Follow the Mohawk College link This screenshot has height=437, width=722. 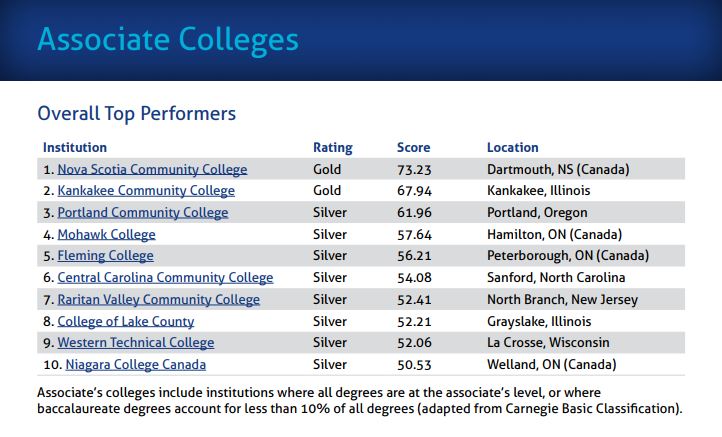click(106, 235)
